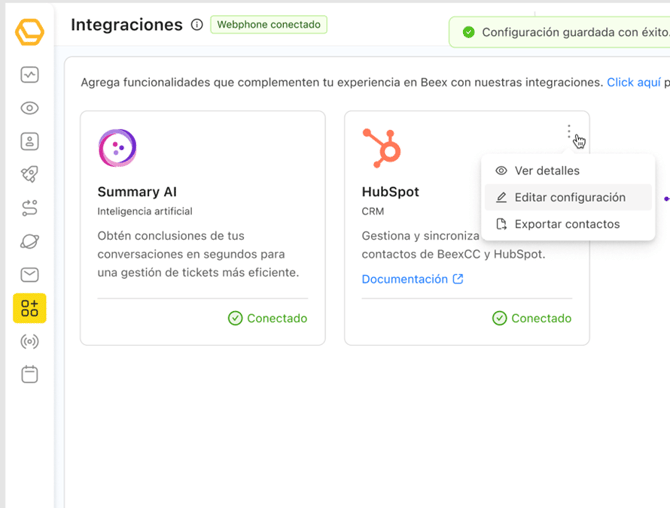Open the eye icon in sidebar
Screen dimensions: 670x508
point(30,108)
